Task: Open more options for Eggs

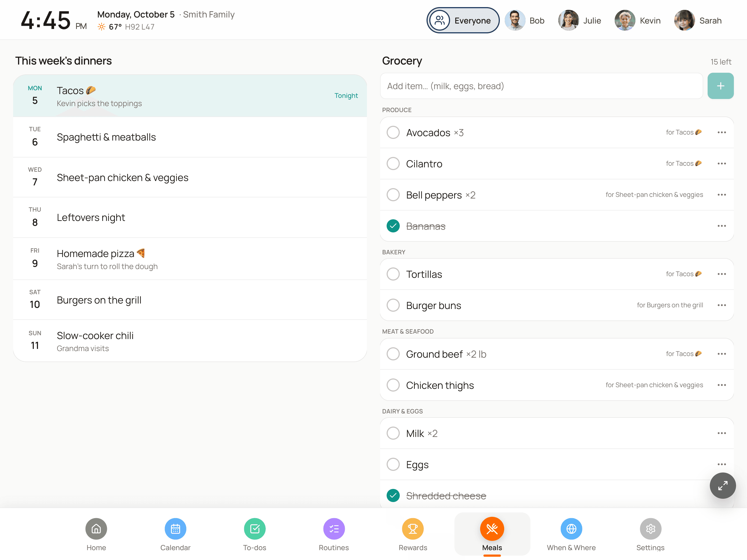Action: pyautogui.click(x=721, y=464)
